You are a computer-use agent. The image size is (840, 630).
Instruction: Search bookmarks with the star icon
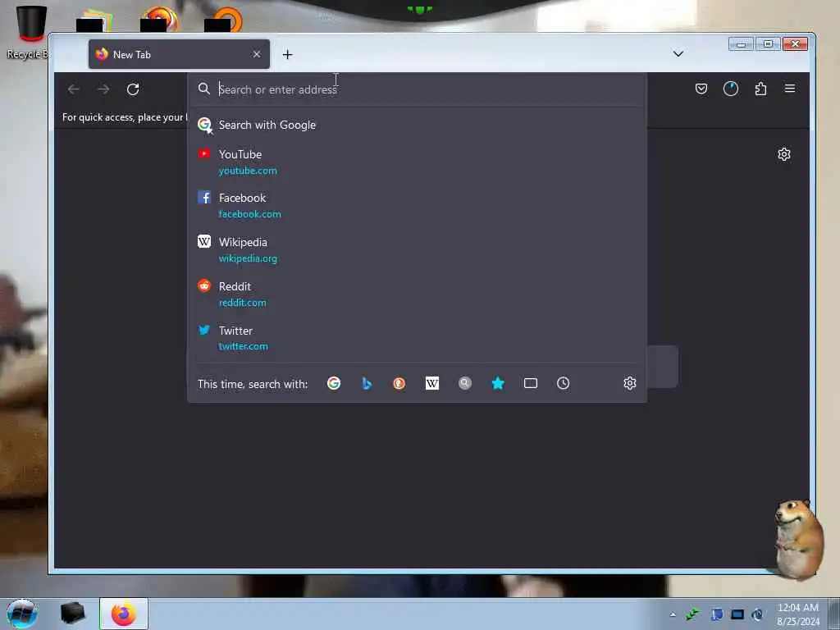pyautogui.click(x=498, y=383)
